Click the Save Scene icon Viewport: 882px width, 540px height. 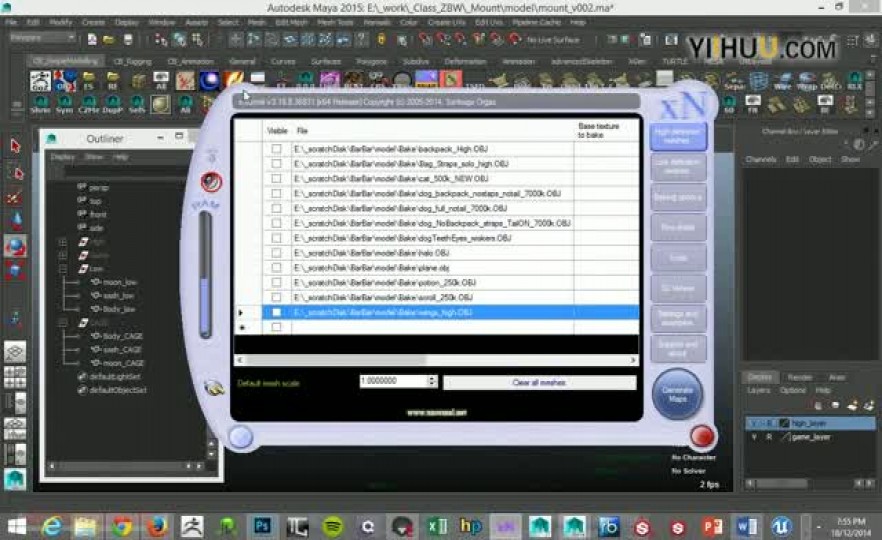coord(128,39)
